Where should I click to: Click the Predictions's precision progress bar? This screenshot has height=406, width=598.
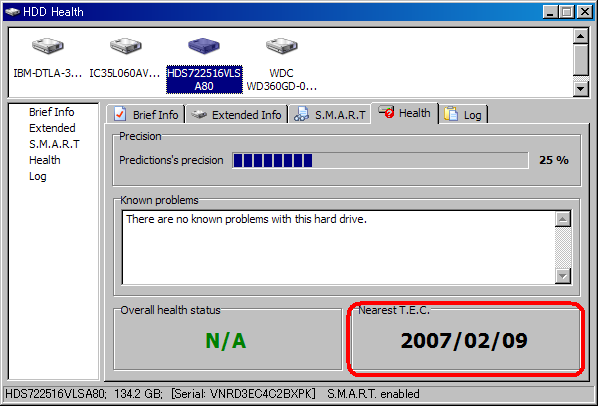click(x=380, y=160)
